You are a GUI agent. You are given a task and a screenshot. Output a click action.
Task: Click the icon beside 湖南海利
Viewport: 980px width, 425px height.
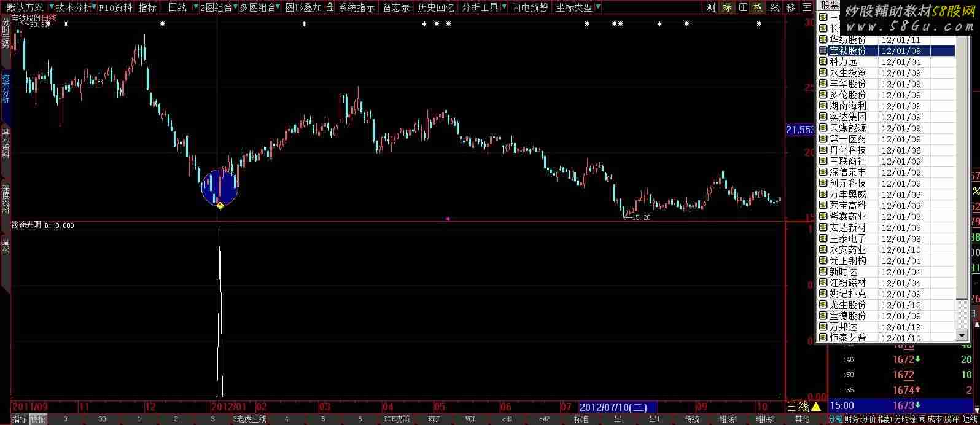(823, 106)
